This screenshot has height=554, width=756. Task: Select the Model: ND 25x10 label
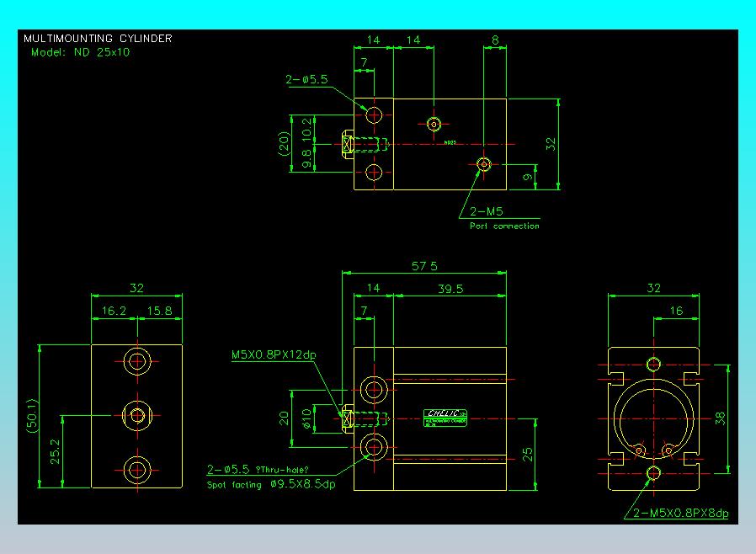[81, 52]
